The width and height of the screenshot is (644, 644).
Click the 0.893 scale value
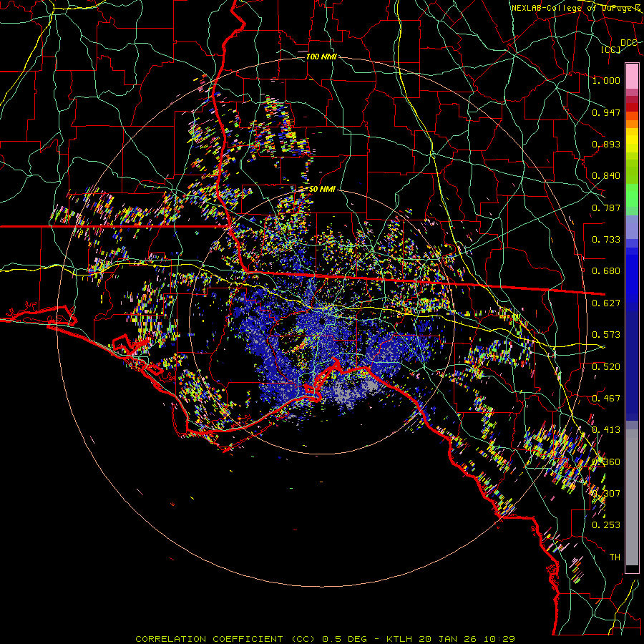tap(606, 144)
